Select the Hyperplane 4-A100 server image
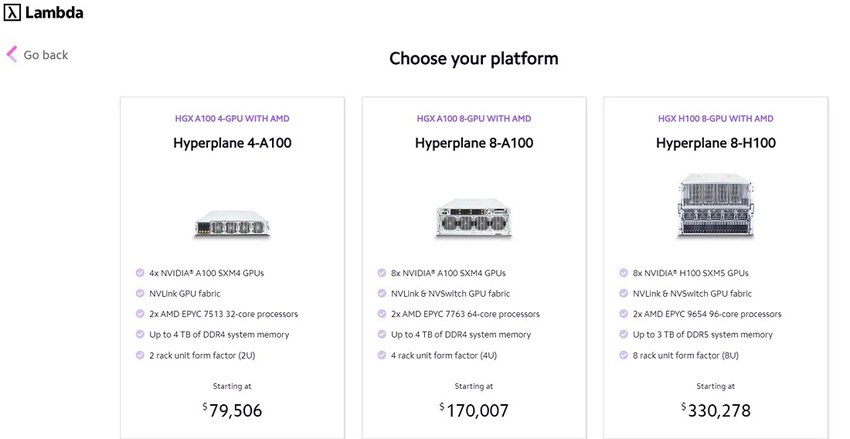 [x=232, y=223]
